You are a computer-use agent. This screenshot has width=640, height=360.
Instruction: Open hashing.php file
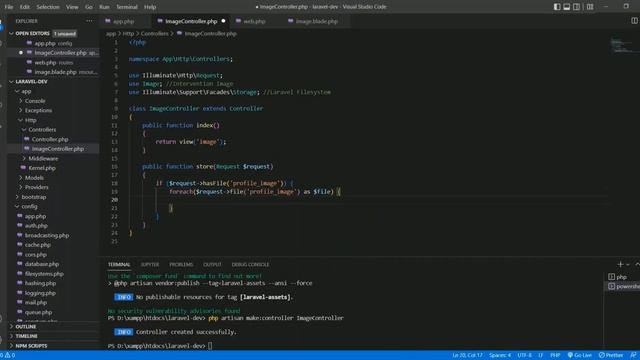40,283
